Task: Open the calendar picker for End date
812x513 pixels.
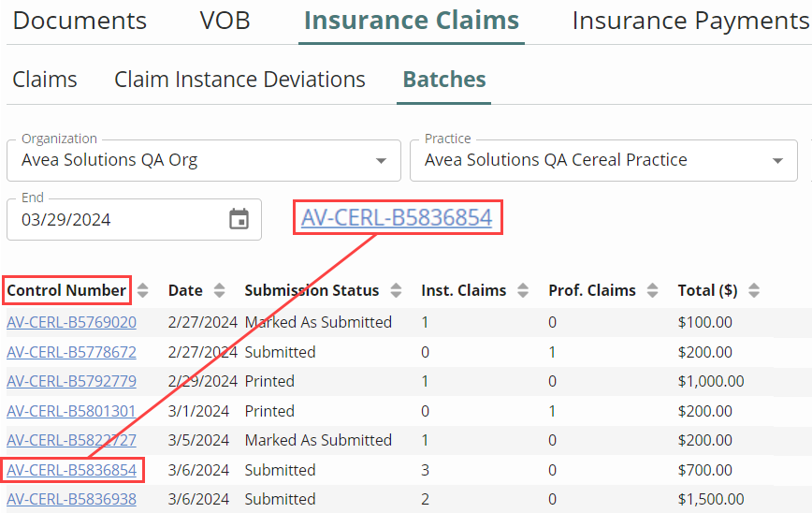Action: (239, 220)
